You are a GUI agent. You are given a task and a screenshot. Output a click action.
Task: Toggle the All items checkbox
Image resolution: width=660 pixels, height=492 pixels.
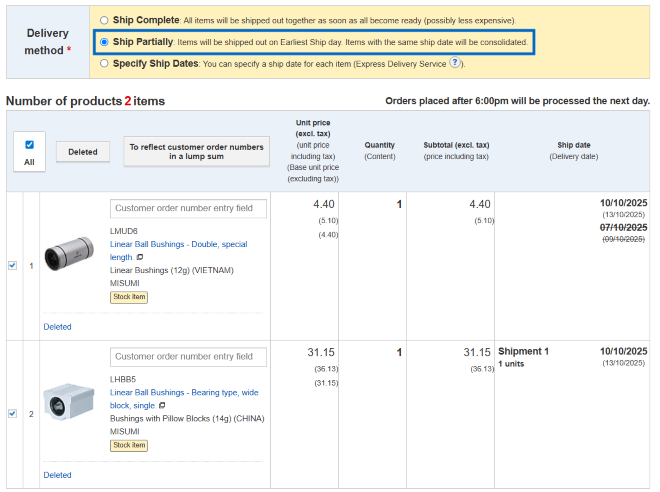pyautogui.click(x=29, y=144)
